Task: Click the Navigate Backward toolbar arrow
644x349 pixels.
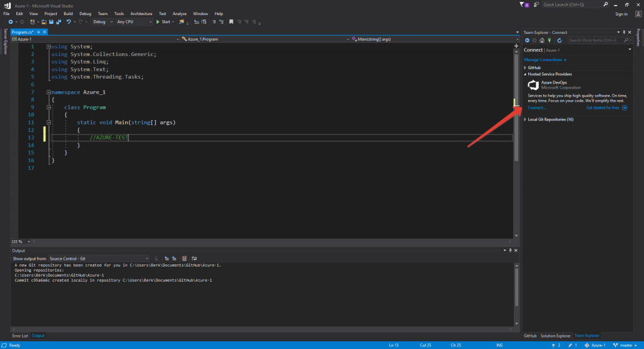Action: (10, 22)
